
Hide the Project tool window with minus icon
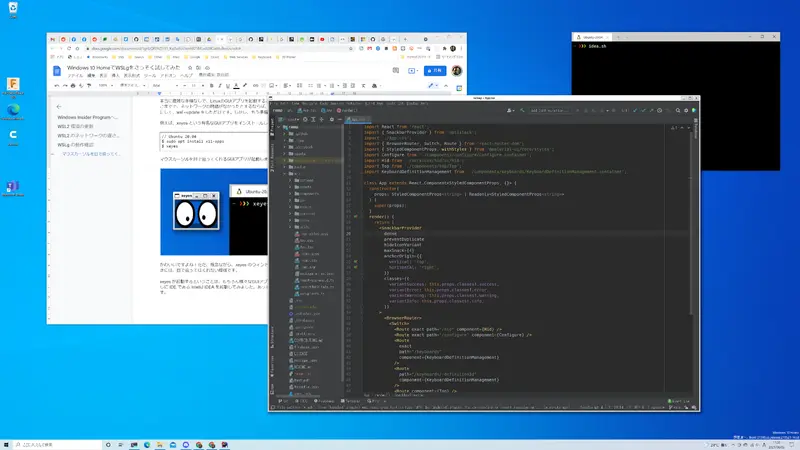(x=340, y=119)
